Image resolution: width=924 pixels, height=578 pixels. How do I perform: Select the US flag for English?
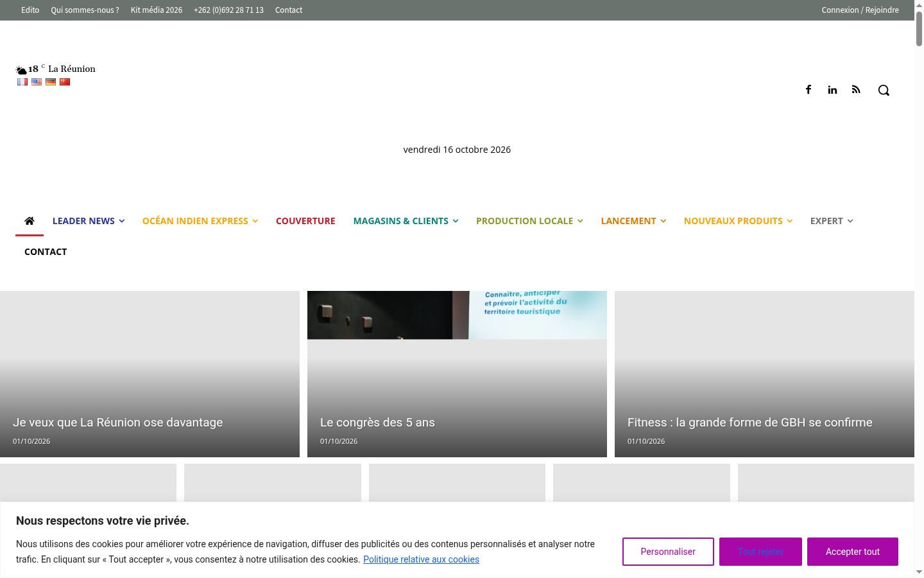[x=37, y=82]
